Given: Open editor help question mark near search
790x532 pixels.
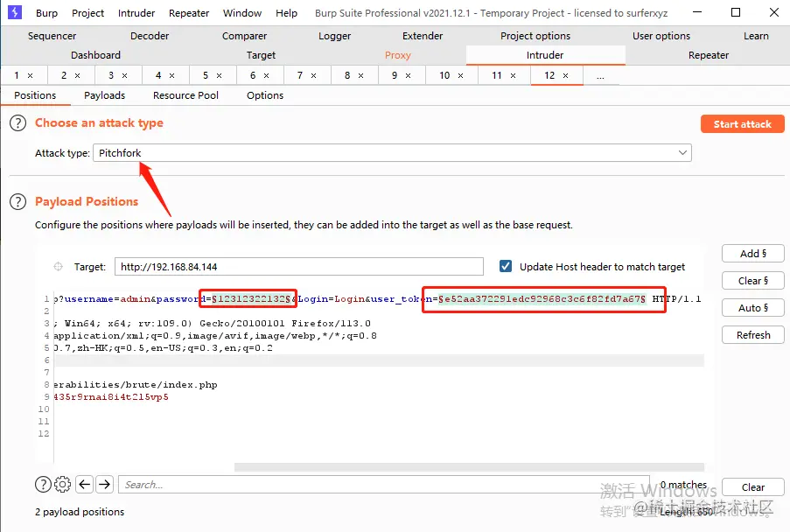Looking at the screenshot, I should [43, 485].
